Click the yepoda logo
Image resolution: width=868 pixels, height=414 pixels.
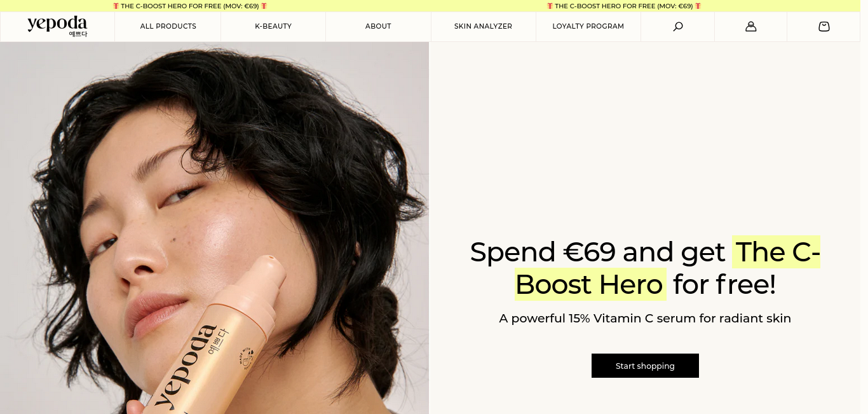tap(57, 26)
